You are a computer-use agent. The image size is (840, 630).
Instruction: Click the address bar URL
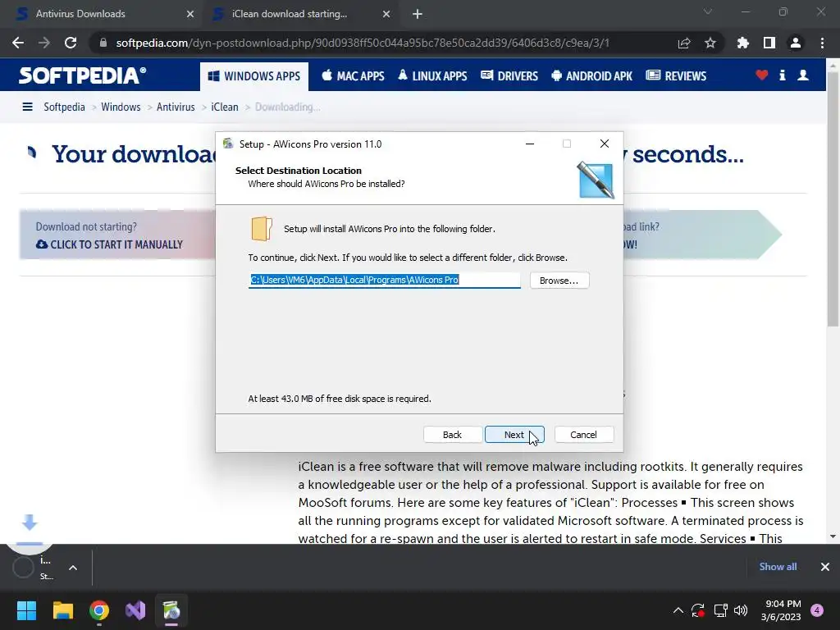(x=362, y=43)
